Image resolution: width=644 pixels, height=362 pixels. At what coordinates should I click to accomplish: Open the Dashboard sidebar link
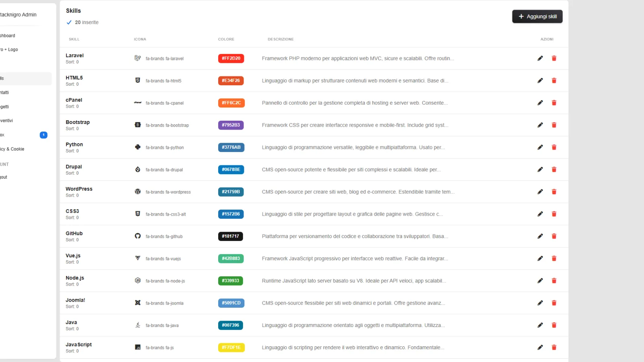(x=7, y=35)
